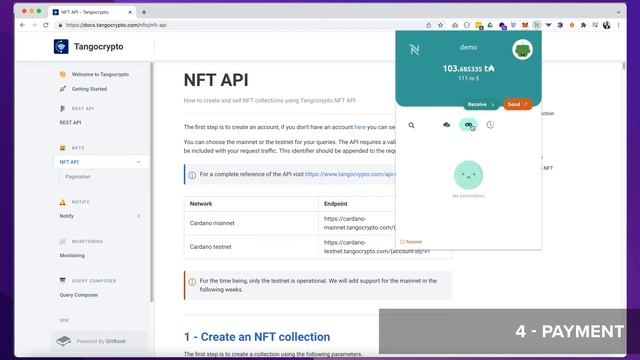Click the Nami wallet logo
This screenshot has width=640, height=360.
(414, 49)
